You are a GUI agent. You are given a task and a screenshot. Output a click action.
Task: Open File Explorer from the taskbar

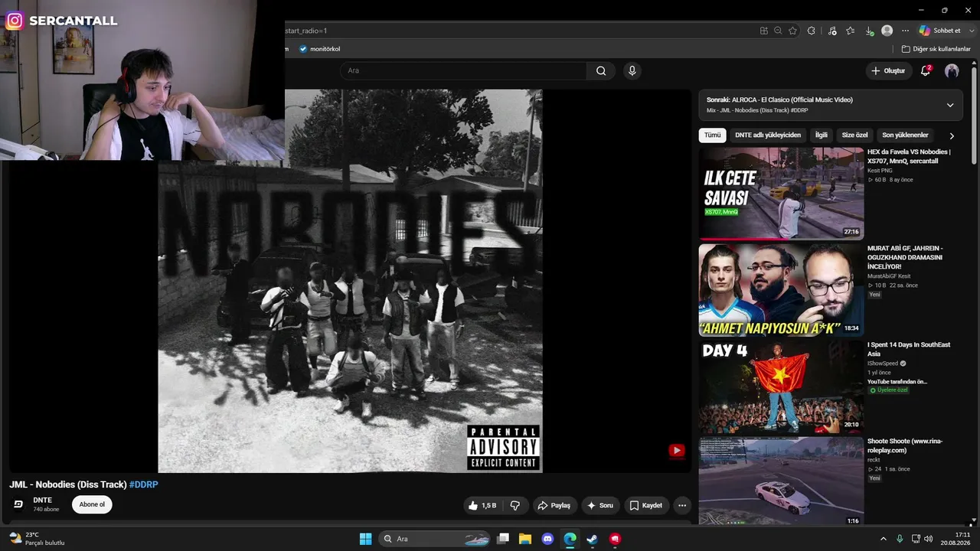click(525, 539)
